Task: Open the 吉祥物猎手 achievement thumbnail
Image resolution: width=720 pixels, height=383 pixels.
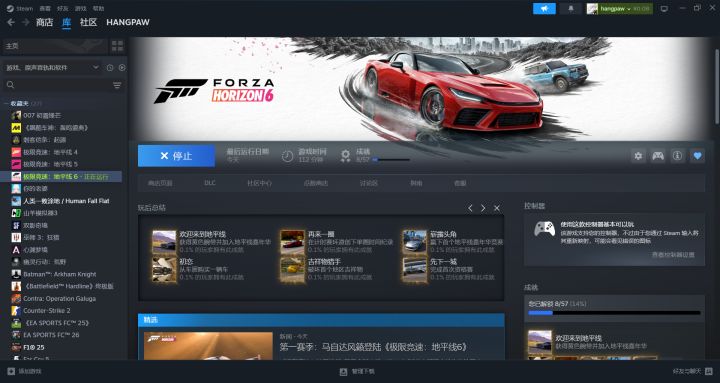Action: [292, 269]
